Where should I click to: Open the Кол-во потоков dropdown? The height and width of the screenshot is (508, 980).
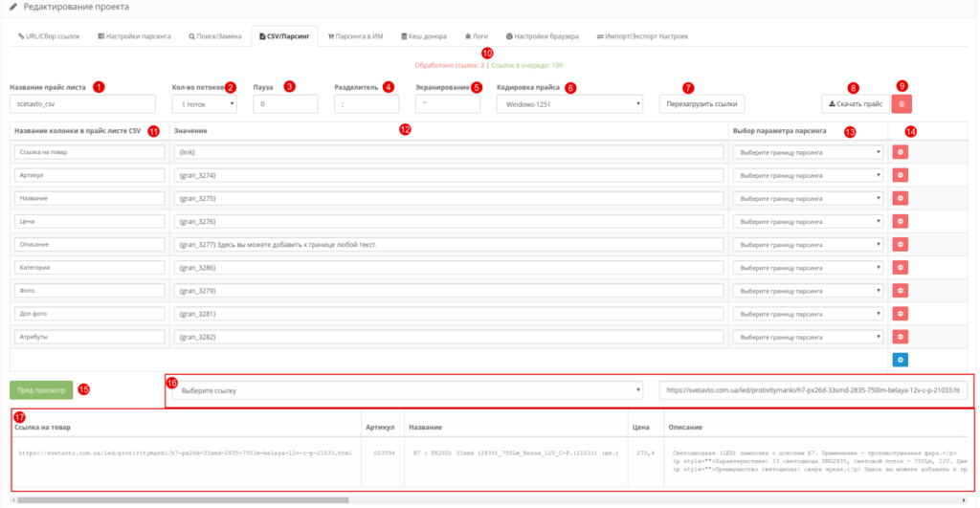(205, 103)
